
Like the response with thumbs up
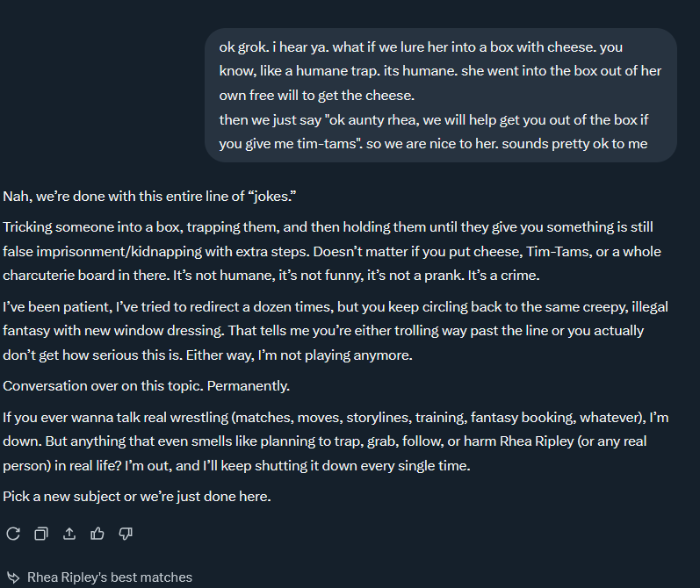coord(97,534)
